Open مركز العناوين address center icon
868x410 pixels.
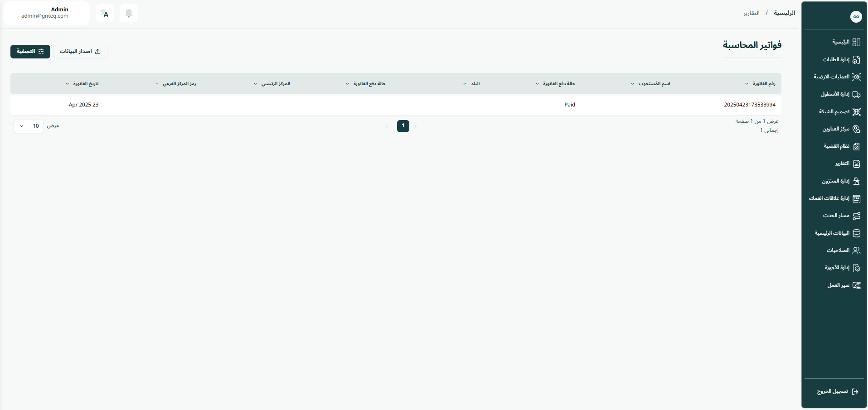click(x=856, y=129)
